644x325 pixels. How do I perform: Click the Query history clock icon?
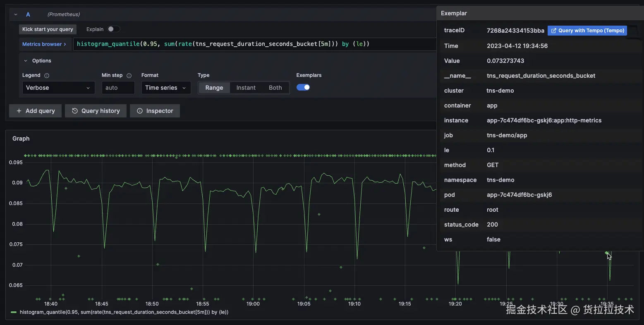pyautogui.click(x=75, y=111)
